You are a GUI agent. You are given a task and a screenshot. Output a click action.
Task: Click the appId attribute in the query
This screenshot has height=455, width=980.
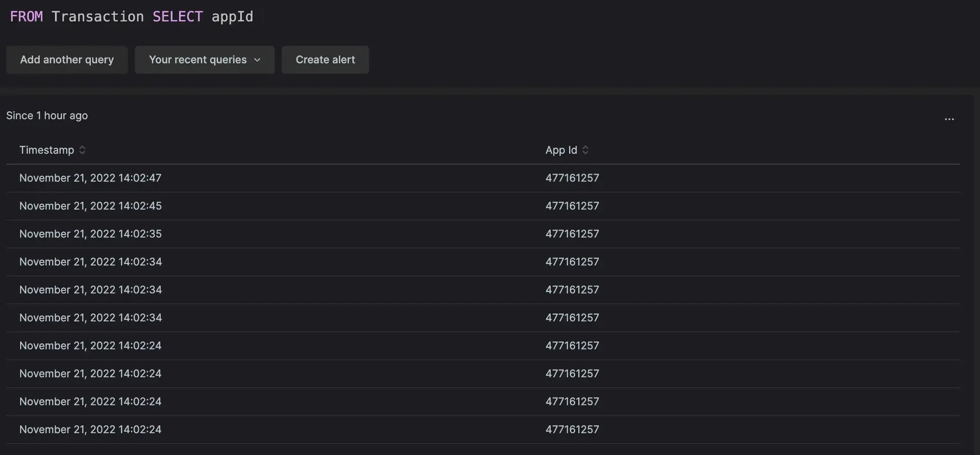232,17
